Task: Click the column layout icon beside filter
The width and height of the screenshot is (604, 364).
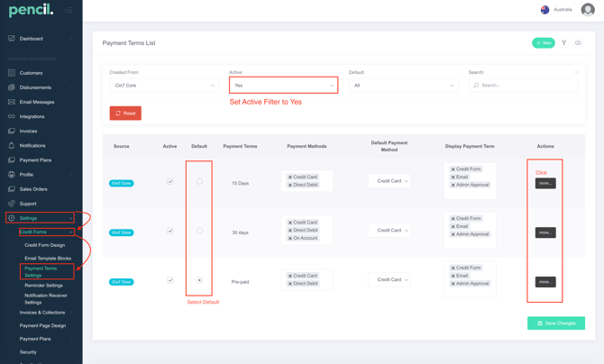Action: 578,42
